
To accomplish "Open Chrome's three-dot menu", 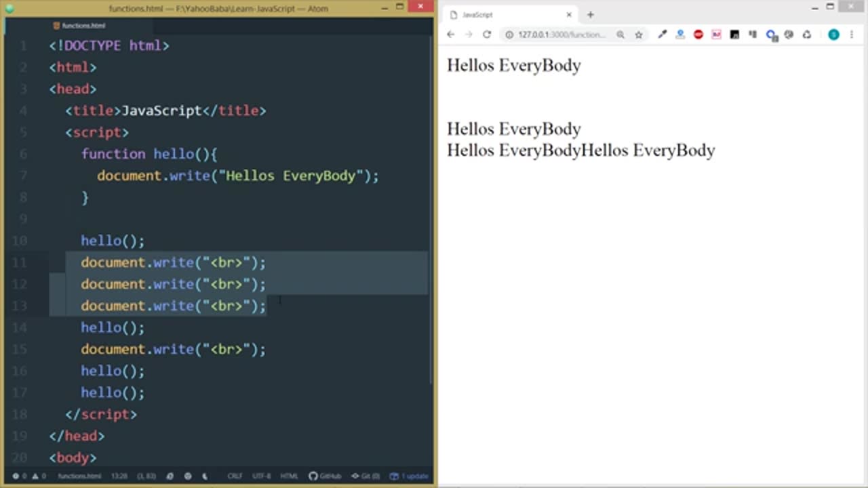I will click(852, 35).
